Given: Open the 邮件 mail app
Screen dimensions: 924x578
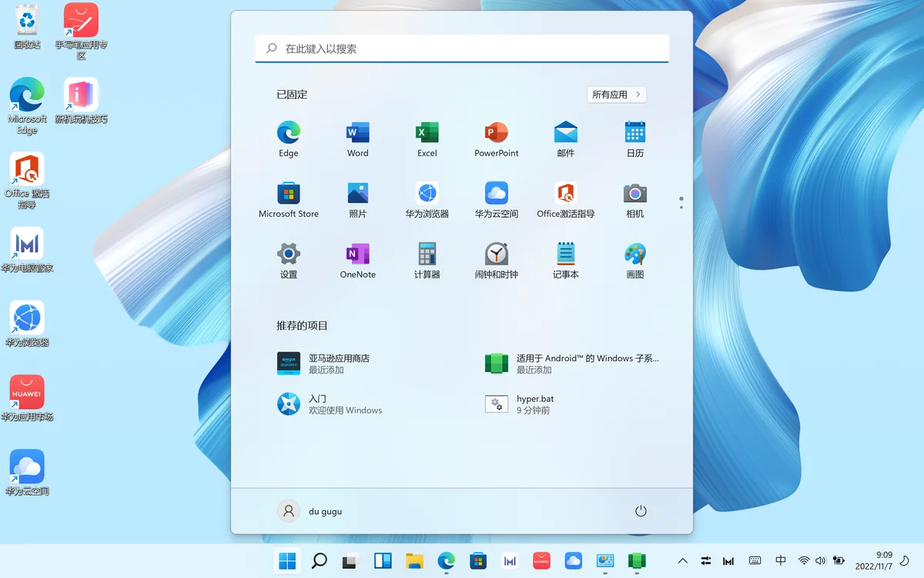Looking at the screenshot, I should tap(566, 139).
